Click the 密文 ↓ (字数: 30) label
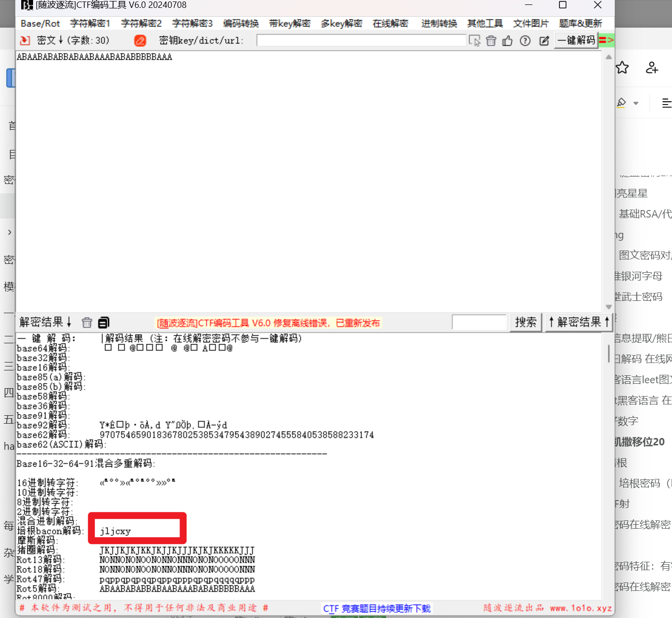The image size is (672, 618). pos(73,40)
